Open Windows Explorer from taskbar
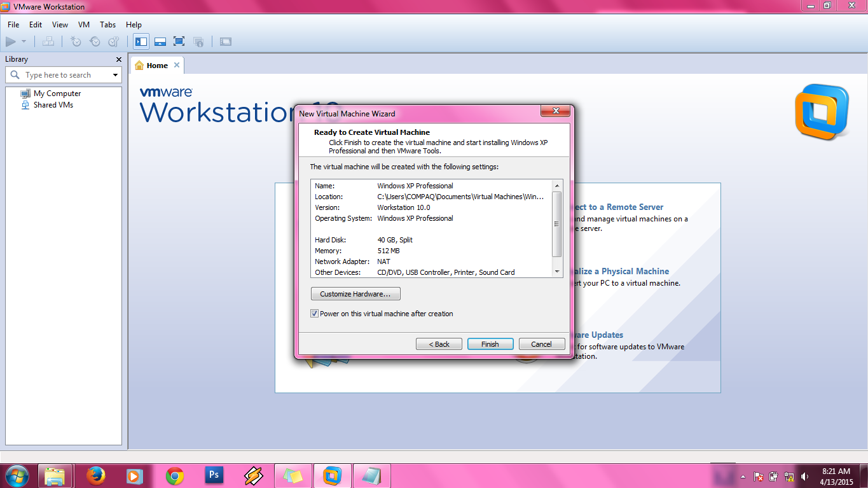 (x=55, y=476)
